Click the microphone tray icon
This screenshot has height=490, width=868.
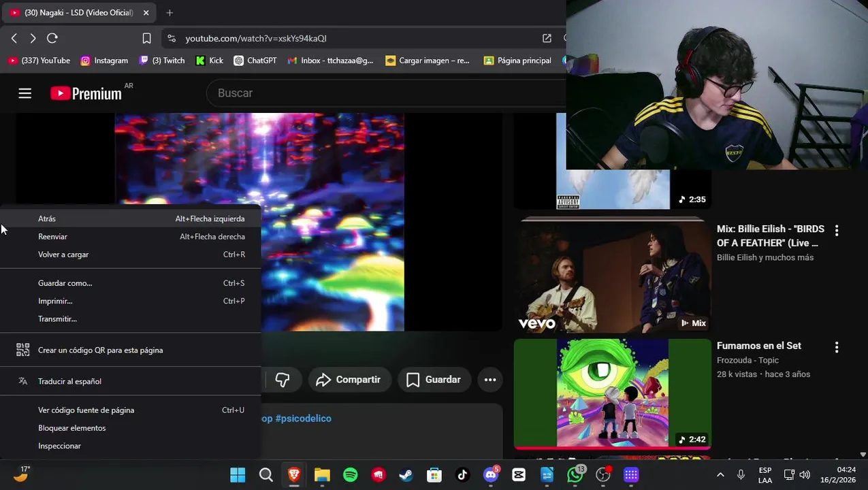pyautogui.click(x=741, y=475)
